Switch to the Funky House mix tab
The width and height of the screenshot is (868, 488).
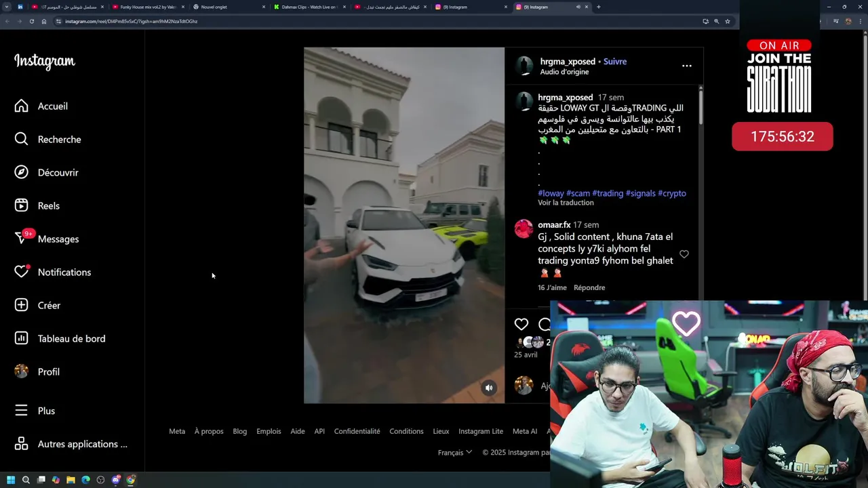tap(148, 7)
